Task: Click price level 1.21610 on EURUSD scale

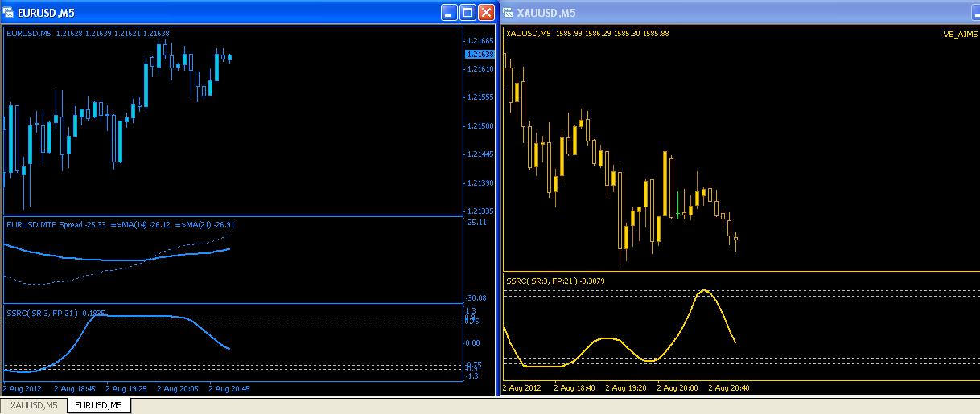Action: point(480,69)
